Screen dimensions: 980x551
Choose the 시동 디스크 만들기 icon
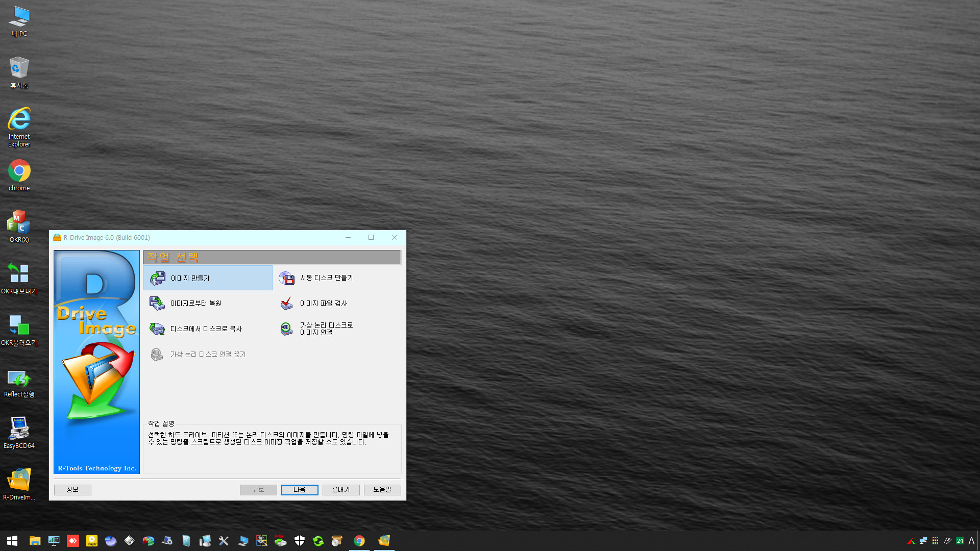(287, 278)
